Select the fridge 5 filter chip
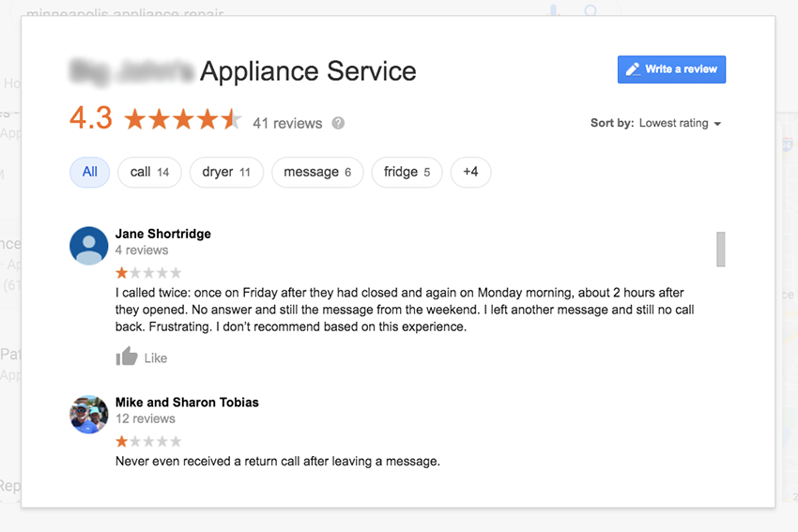The width and height of the screenshot is (798, 532). [x=407, y=172]
